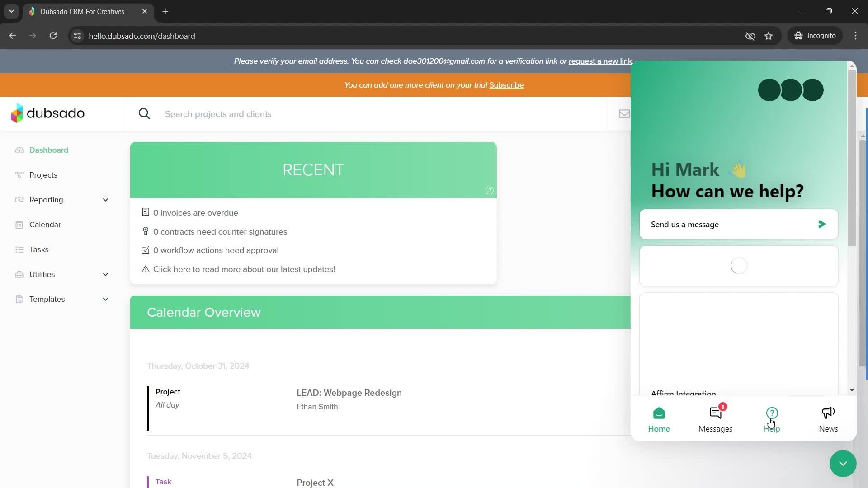Click the Reporting sidebar icon

[x=19, y=200]
